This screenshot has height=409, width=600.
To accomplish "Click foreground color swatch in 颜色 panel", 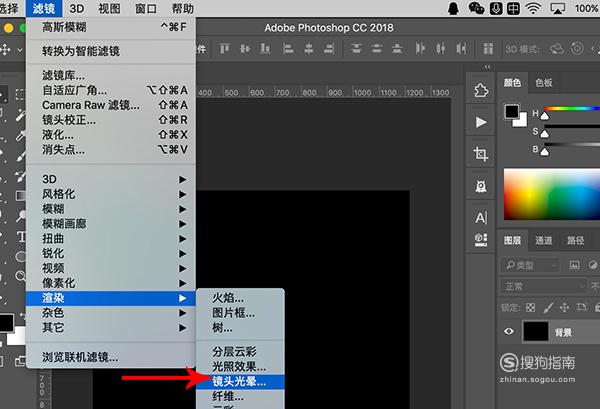I will coord(512,112).
